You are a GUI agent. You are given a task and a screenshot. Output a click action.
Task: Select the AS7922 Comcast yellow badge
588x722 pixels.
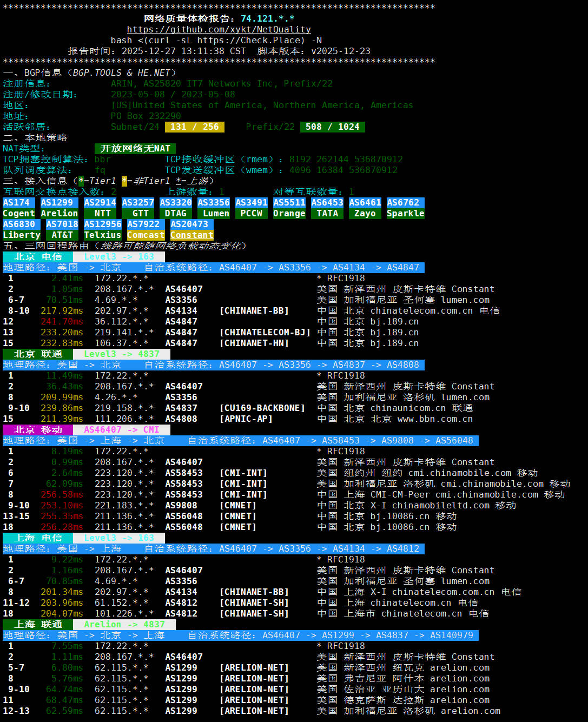146,230
